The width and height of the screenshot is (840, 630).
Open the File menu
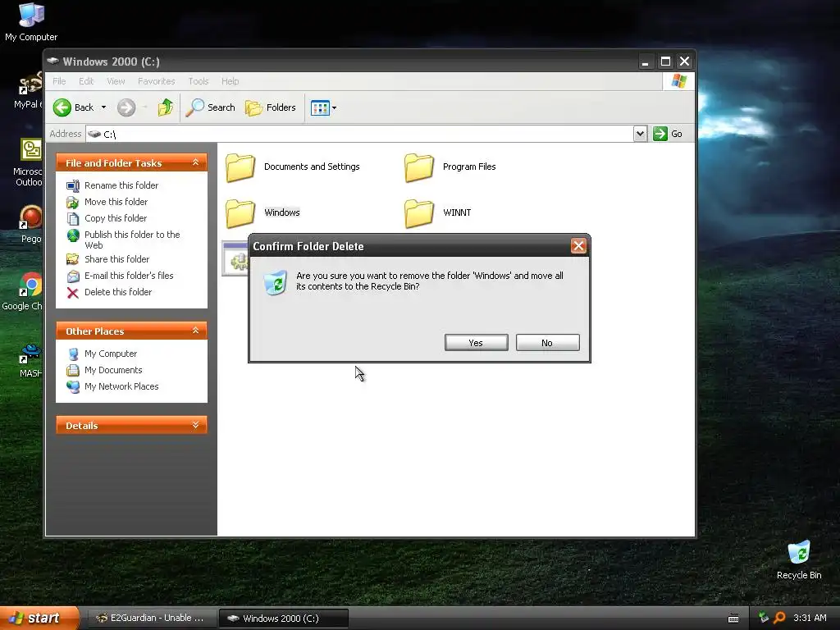tap(59, 81)
